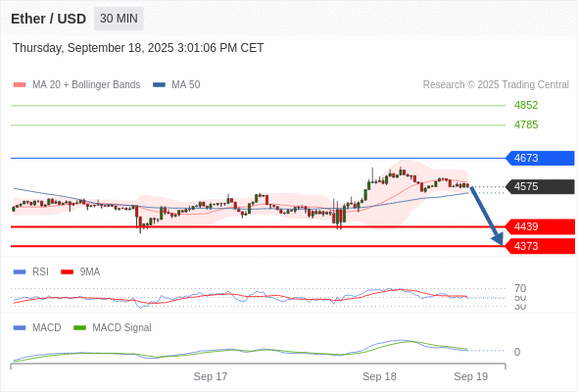Click the Sep 19 date axis label
This screenshot has height=392, width=578.
pos(471,376)
